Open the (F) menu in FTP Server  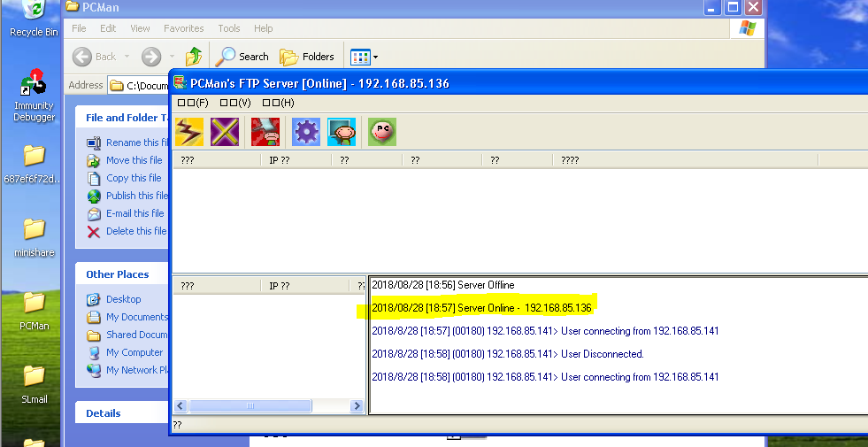click(x=193, y=103)
